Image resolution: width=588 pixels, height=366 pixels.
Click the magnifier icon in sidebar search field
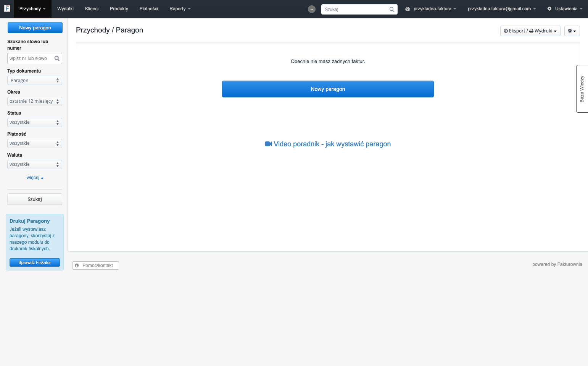click(57, 58)
